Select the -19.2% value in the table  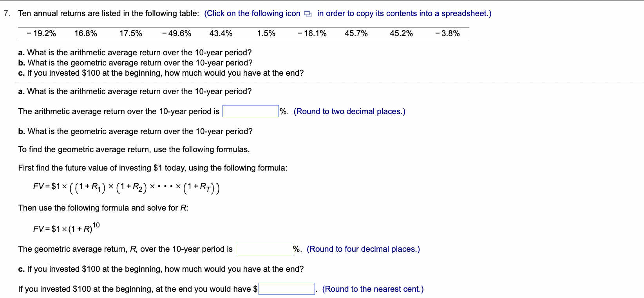pos(41,33)
